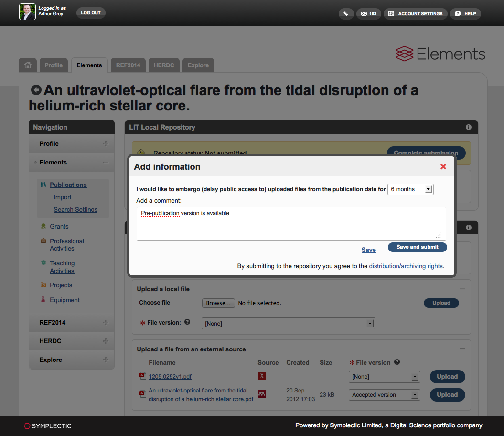Click the pencil edit icon in header
The width and height of the screenshot is (504, 436).
click(346, 14)
